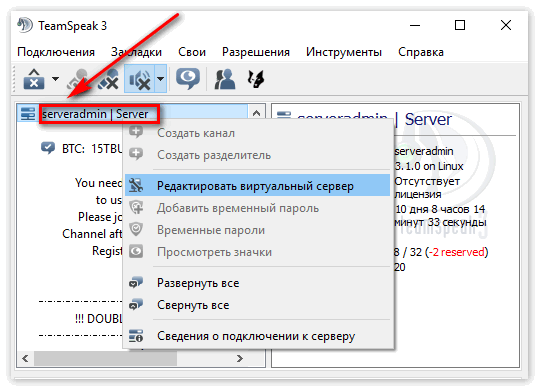Viewport: 539px width, 390px height.
Task: Choose Добавить временный пароль entry
Action: tap(257, 208)
